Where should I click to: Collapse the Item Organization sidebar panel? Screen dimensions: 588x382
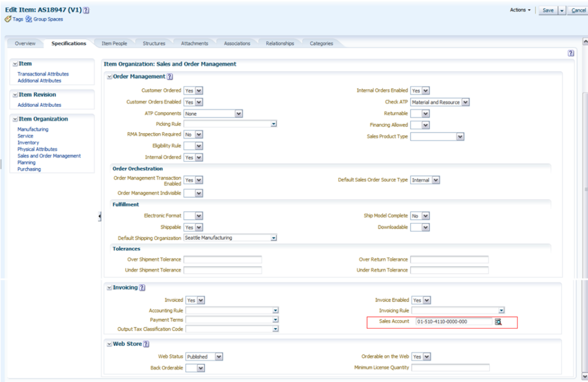(x=15, y=119)
